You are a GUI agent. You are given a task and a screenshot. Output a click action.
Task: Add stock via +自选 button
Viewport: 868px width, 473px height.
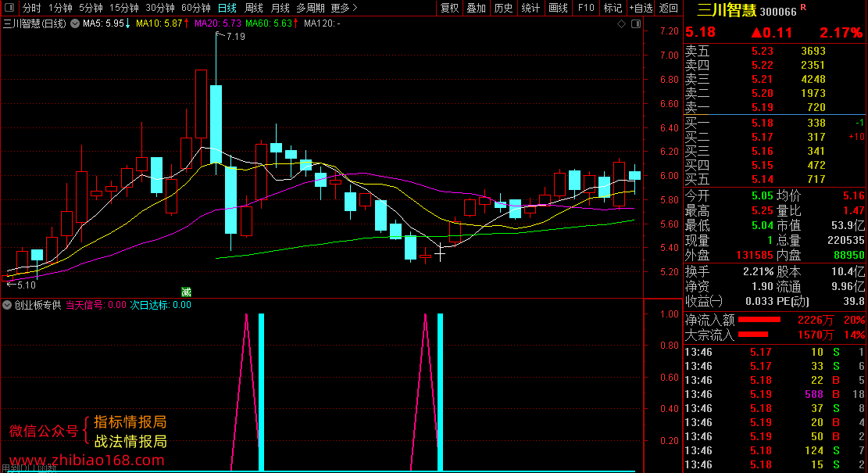641,8
